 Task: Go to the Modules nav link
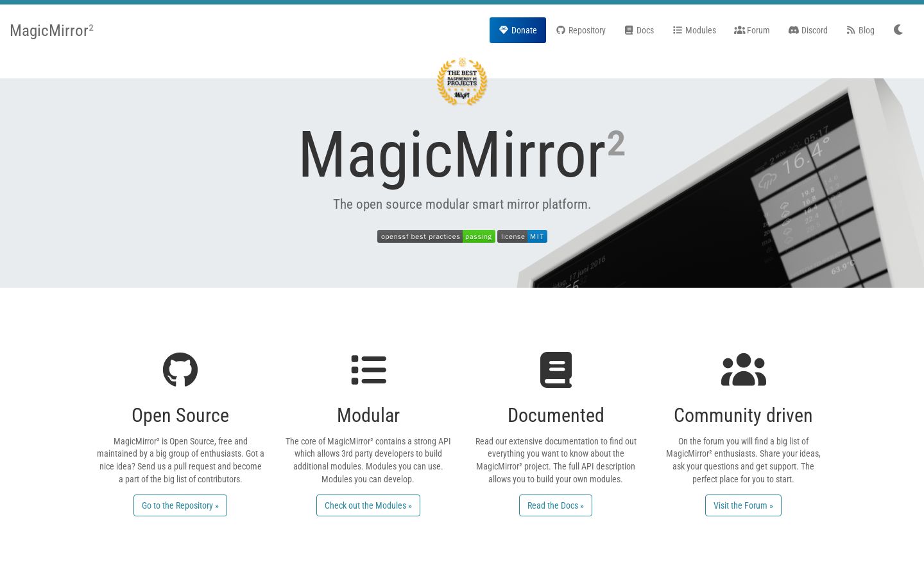click(694, 30)
